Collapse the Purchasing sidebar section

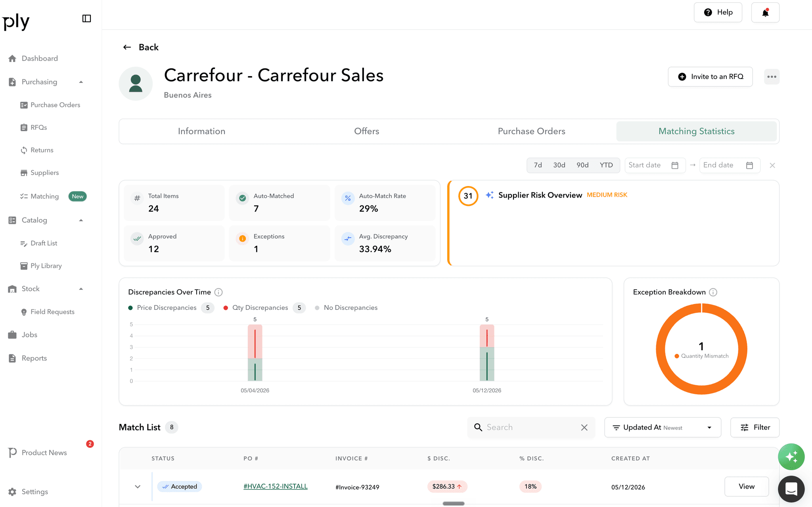81,82
